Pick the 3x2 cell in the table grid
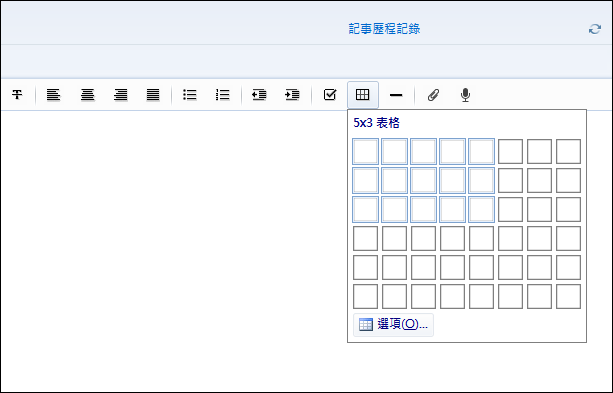The image size is (613, 393). click(x=423, y=180)
